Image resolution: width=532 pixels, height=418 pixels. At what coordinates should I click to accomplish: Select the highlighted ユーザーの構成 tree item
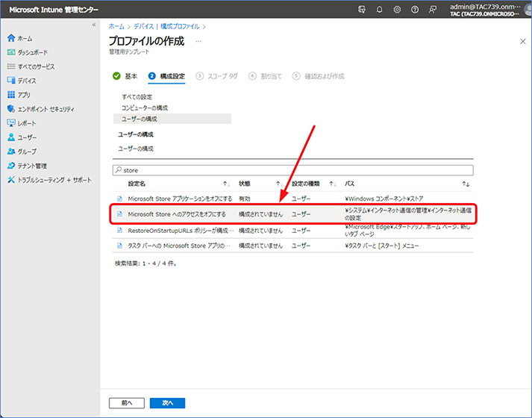tap(172, 119)
